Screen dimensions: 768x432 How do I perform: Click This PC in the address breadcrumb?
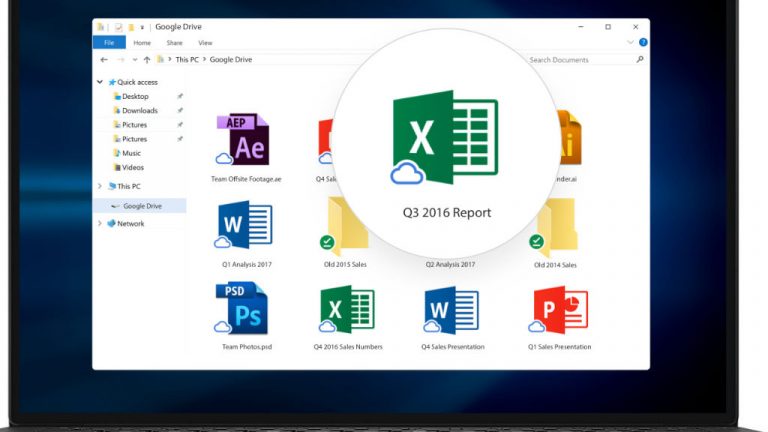[187, 59]
